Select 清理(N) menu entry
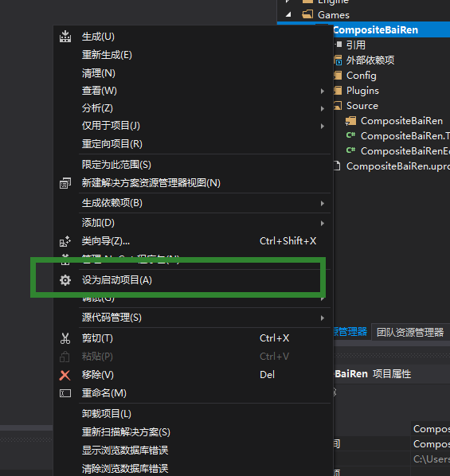 pos(99,73)
